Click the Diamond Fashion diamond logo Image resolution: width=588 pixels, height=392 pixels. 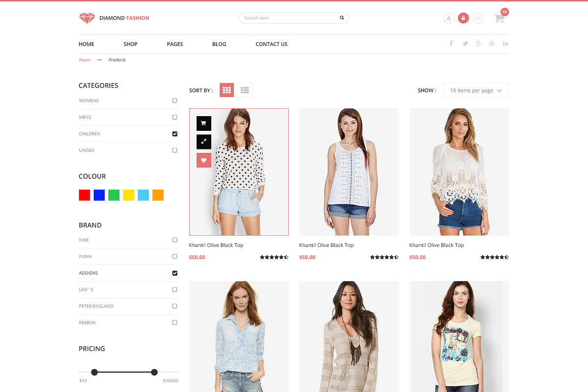point(87,18)
